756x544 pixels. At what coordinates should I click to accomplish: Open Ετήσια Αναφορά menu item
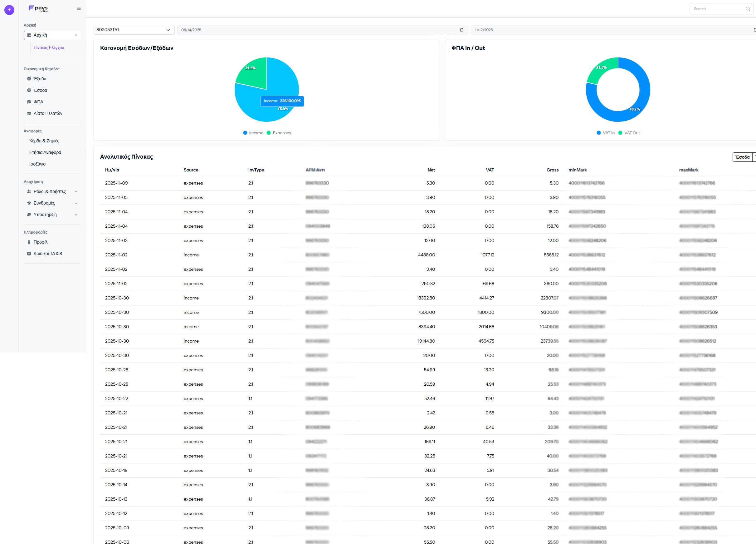[x=45, y=152]
